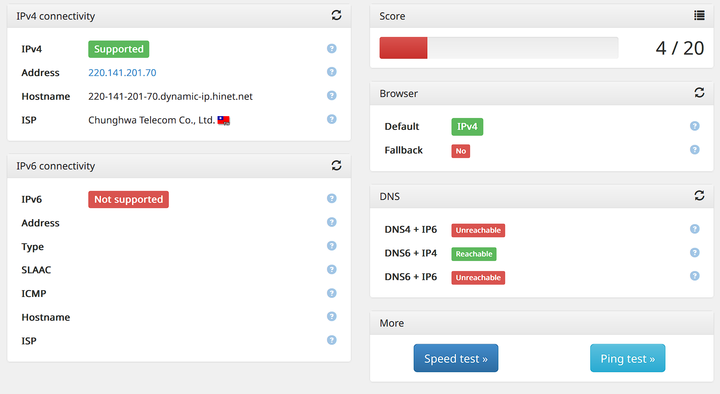720x394 pixels.
Task: Click the red Not supported IPv6 badge
Action: (x=129, y=199)
